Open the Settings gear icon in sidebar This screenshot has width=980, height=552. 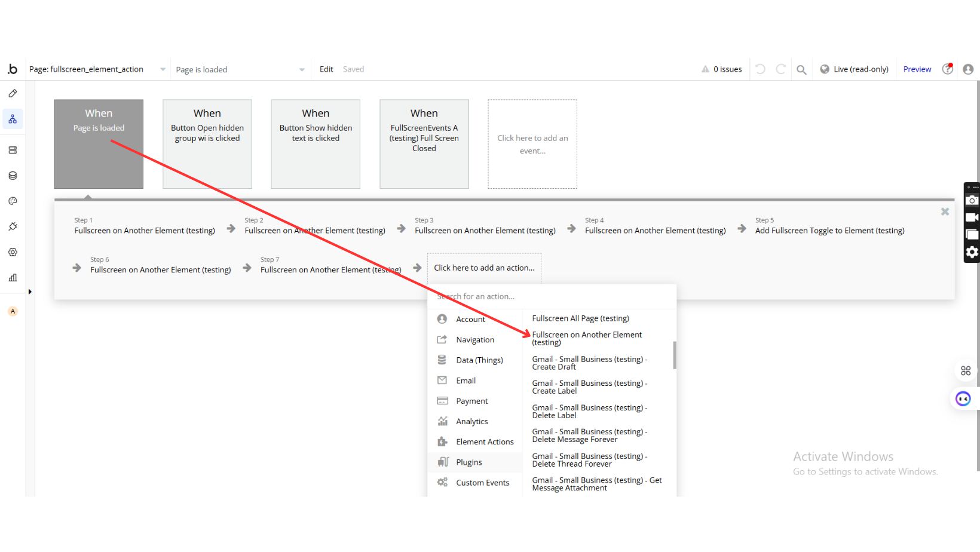[13, 252]
